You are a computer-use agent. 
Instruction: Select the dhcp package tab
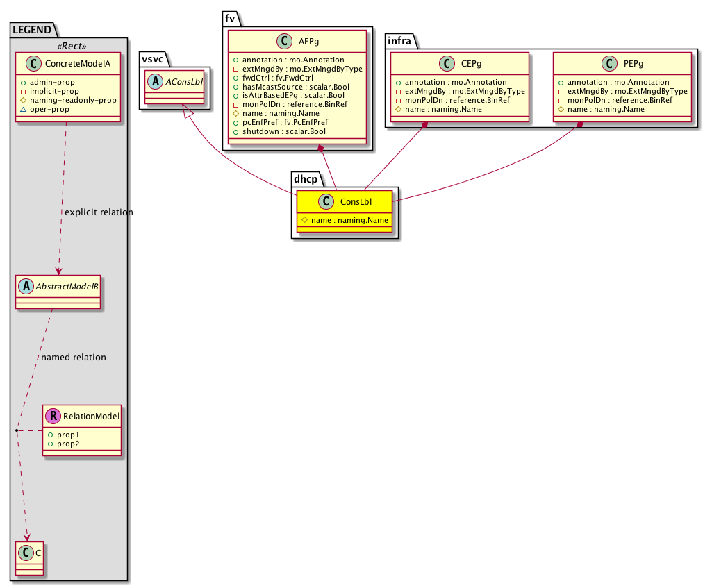pos(306,177)
